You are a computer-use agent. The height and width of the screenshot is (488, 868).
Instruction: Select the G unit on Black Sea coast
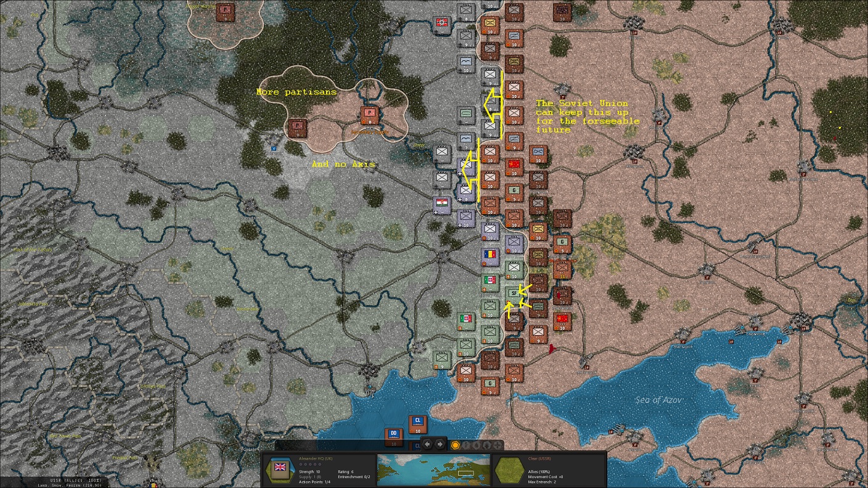point(490,386)
